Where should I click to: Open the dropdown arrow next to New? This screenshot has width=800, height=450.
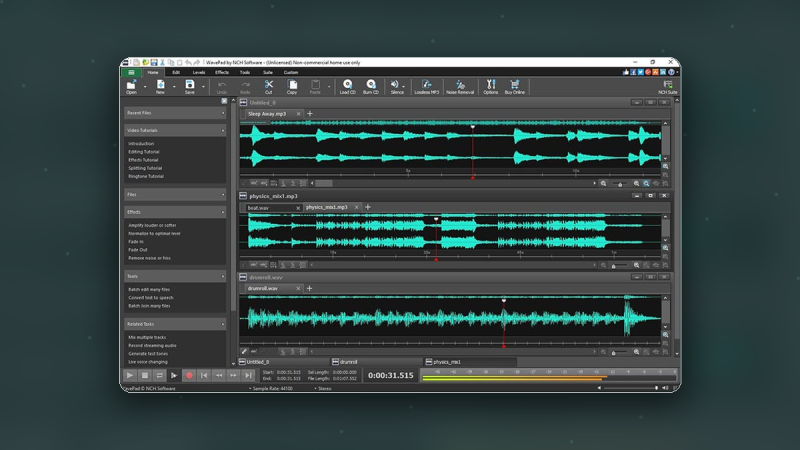[x=174, y=87]
